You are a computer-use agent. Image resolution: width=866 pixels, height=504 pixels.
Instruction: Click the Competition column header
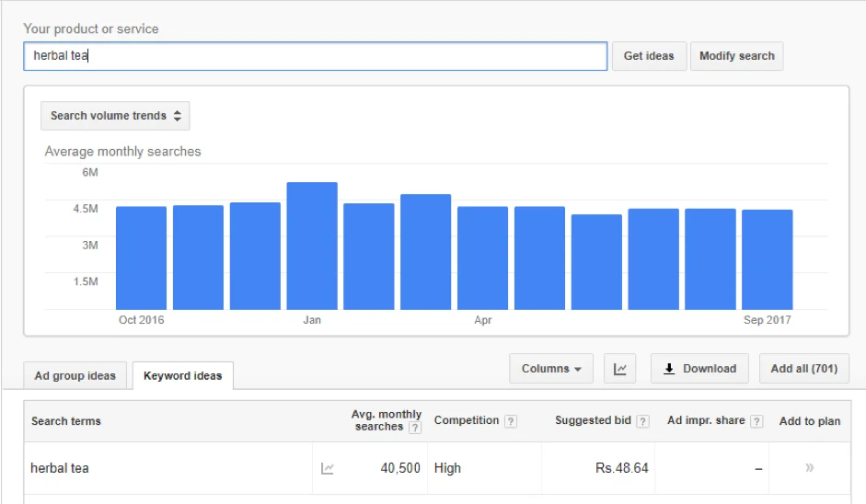click(467, 420)
